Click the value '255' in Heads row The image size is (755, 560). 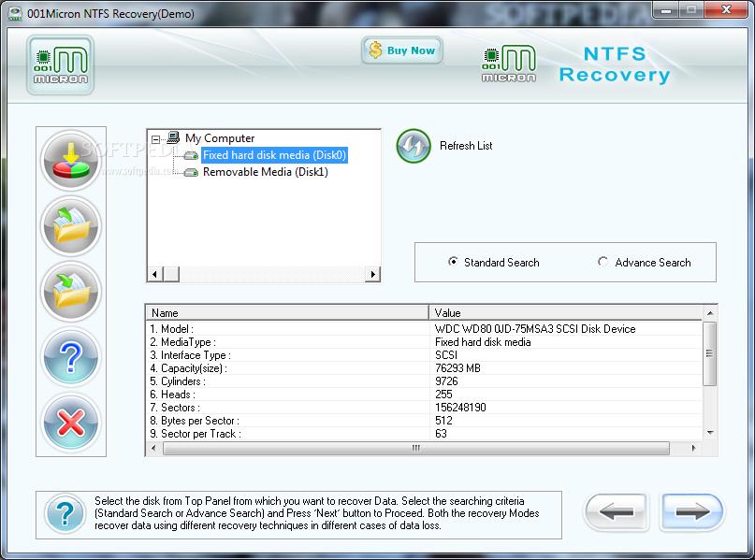click(x=443, y=395)
